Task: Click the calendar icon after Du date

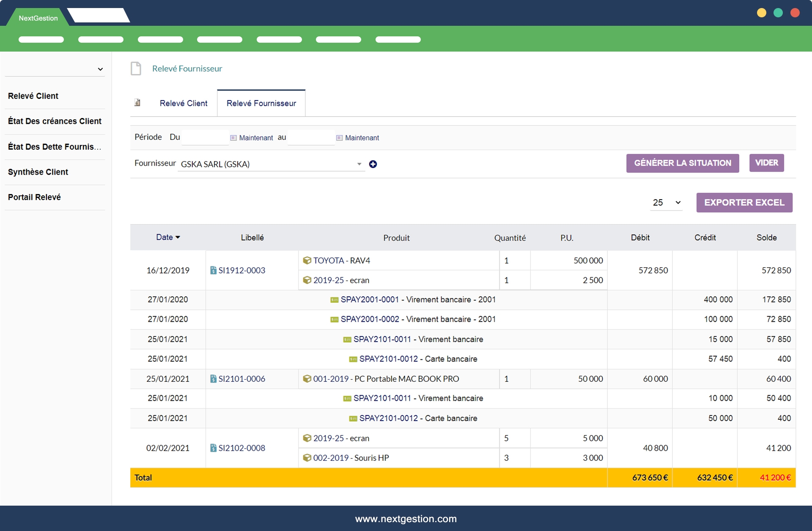Action: click(x=233, y=138)
